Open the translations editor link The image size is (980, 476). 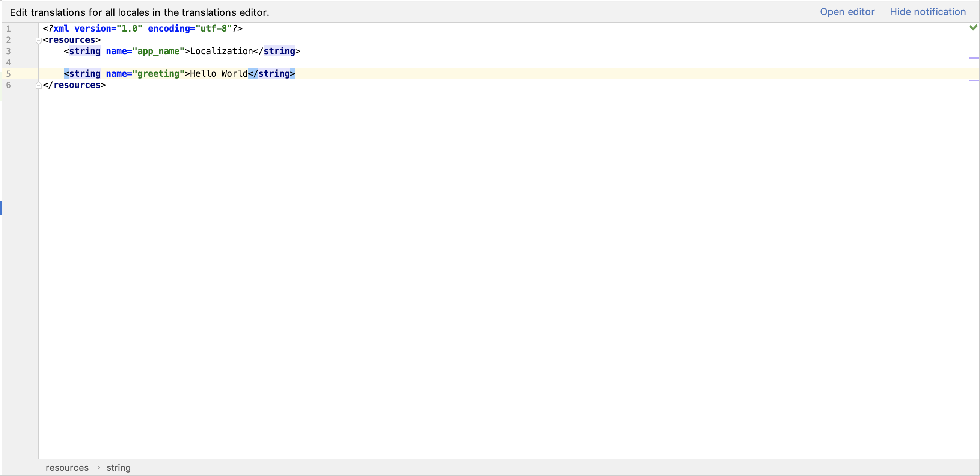pos(847,12)
